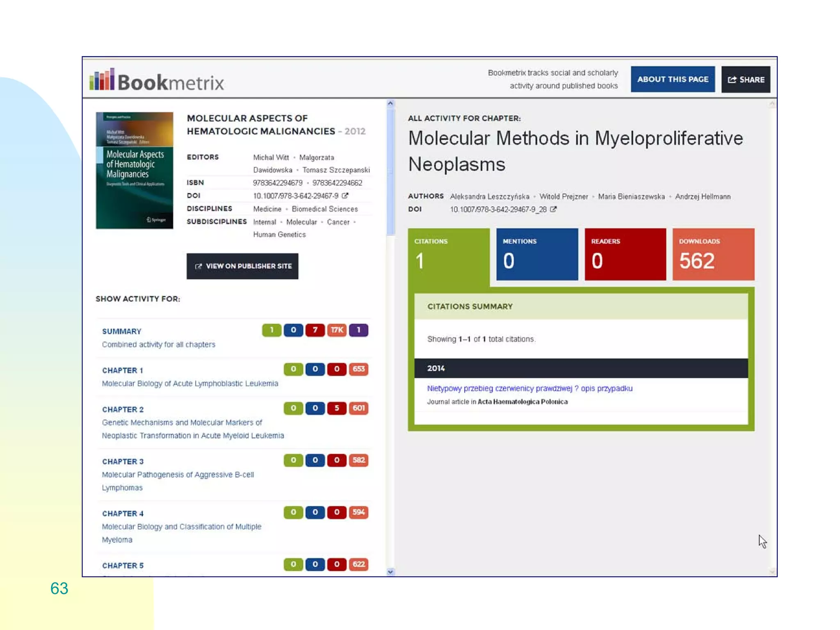Click purple badge in Summary row
The height and width of the screenshot is (630, 840).
(358, 330)
